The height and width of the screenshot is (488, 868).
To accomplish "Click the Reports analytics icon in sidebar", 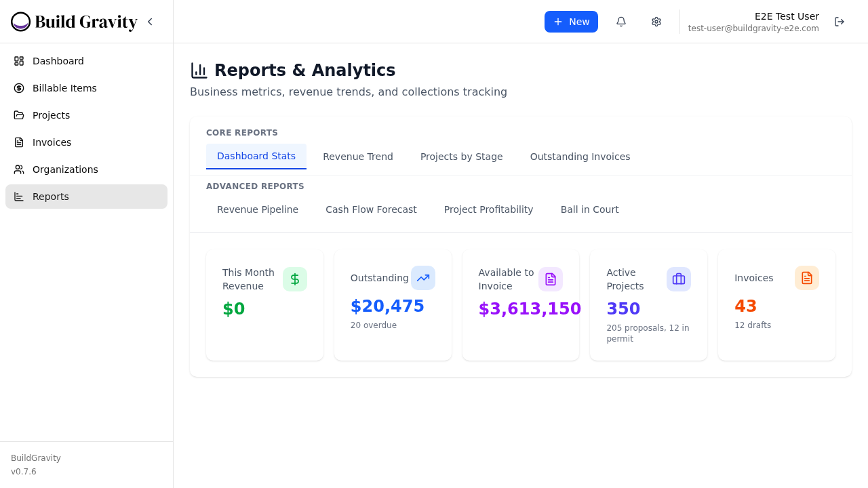I will (x=19, y=197).
